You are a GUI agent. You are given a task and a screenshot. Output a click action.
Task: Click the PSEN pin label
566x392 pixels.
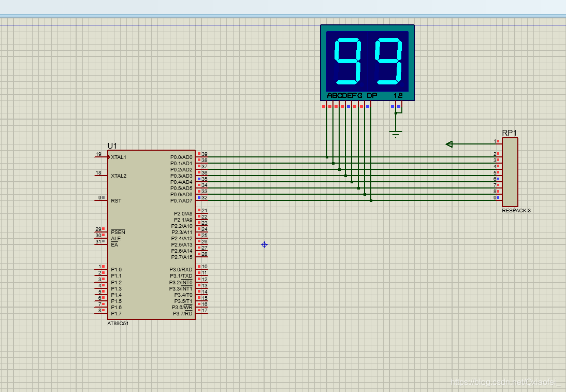tap(118, 232)
